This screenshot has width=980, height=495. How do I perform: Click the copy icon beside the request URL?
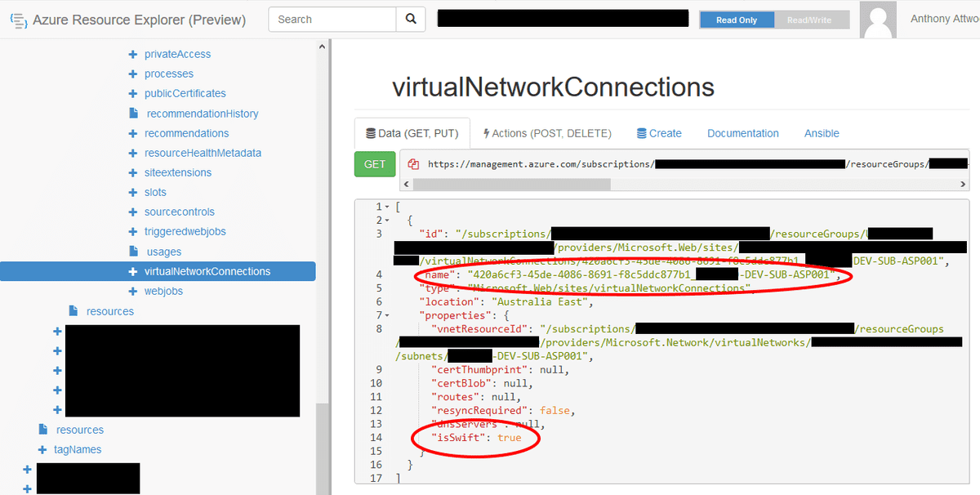415,163
